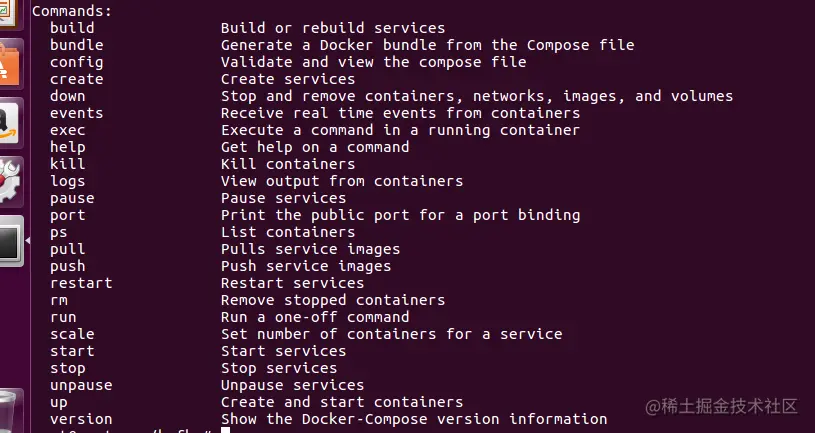Select the Terminal icon in the dock

(x=10, y=241)
